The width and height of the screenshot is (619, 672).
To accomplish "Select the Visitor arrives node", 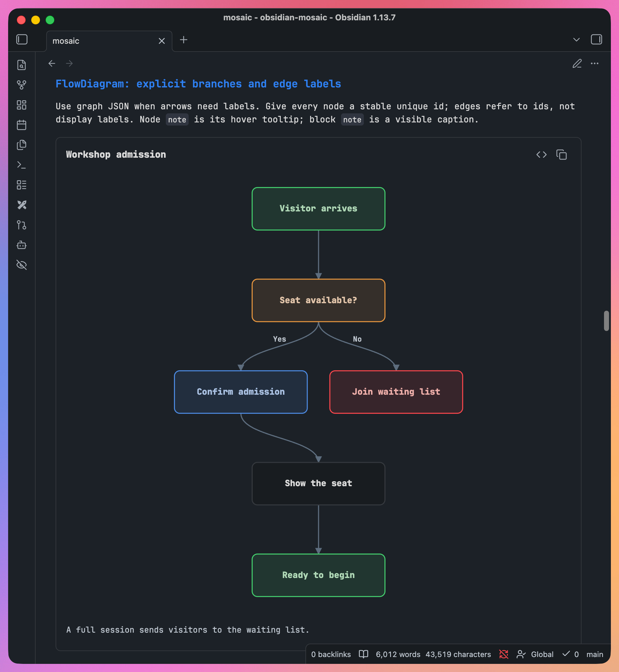I will click(x=318, y=209).
